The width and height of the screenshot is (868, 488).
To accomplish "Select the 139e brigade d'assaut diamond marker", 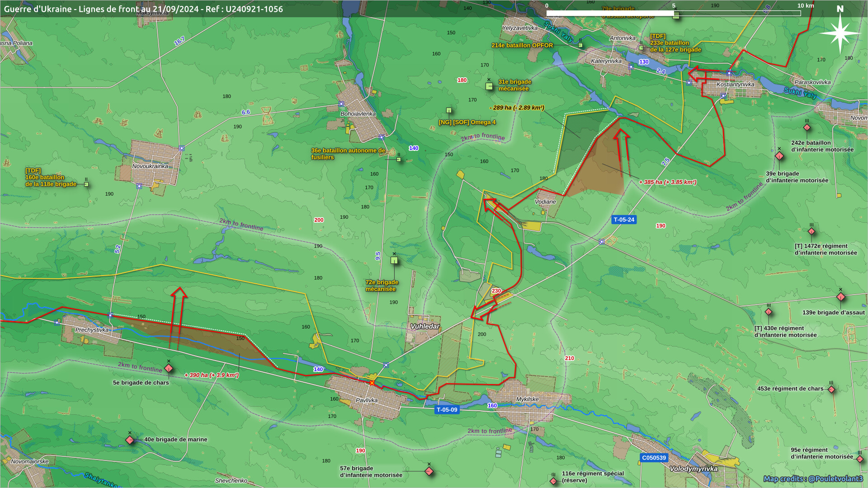I will [x=840, y=297].
